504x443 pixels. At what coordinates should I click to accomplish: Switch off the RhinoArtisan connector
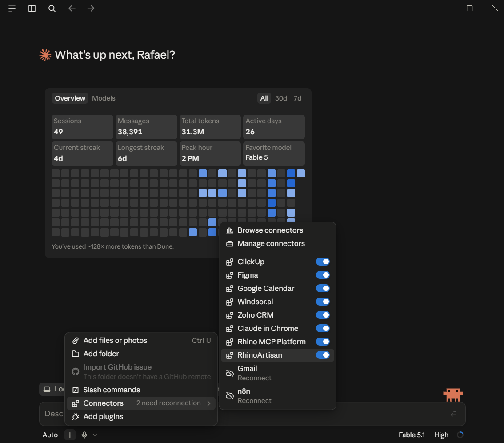323,355
